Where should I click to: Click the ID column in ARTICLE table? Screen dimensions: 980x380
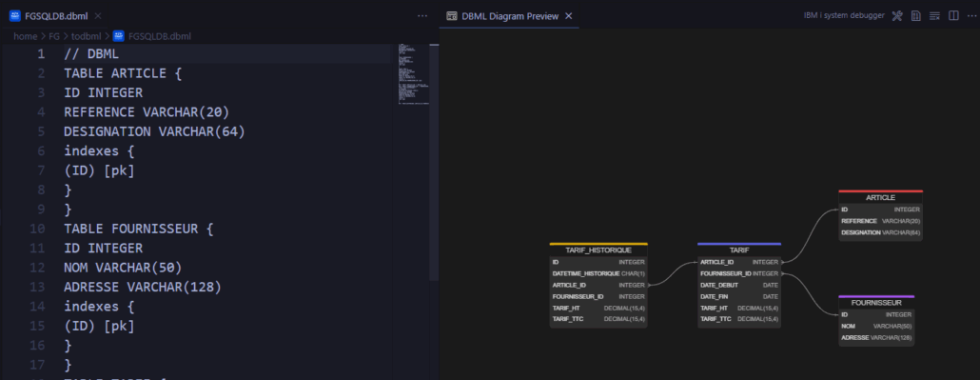coord(880,210)
